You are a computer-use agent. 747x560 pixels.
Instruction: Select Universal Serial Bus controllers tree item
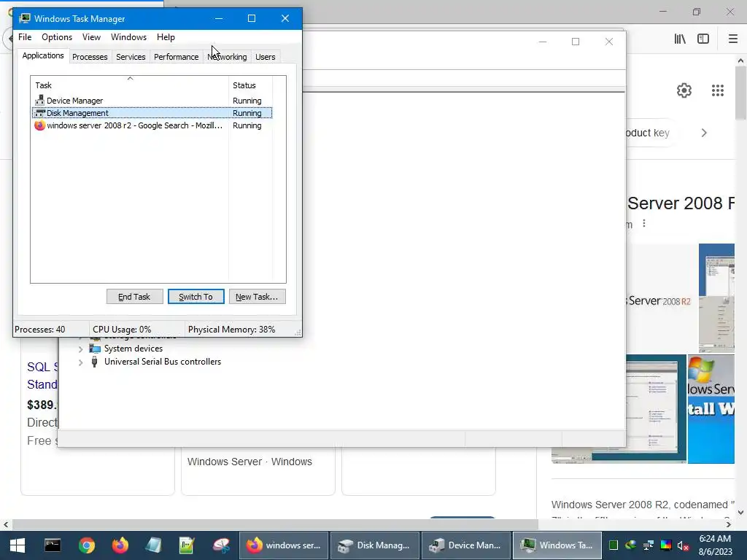coord(163,362)
